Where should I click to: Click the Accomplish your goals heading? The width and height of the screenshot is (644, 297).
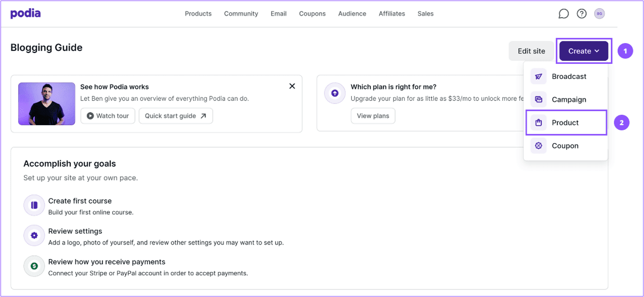click(x=70, y=164)
